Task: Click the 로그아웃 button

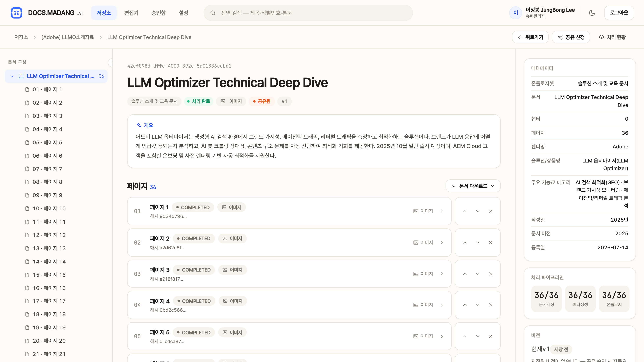Action: [619, 13]
